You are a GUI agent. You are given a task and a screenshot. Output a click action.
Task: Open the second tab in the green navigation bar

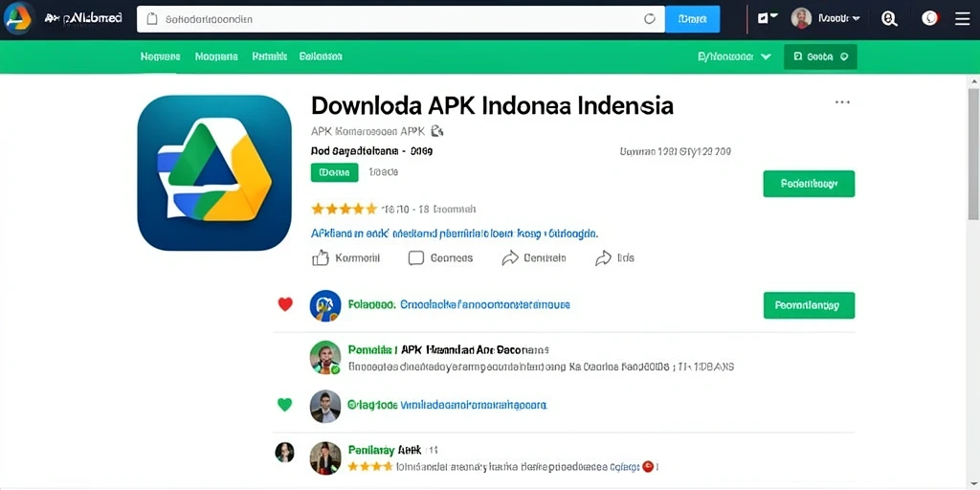[x=216, y=56]
